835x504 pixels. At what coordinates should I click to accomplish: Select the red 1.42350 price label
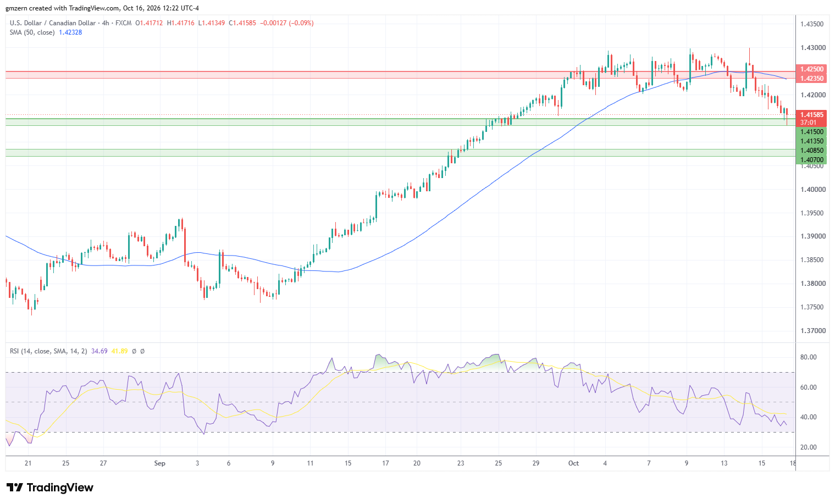coord(811,79)
